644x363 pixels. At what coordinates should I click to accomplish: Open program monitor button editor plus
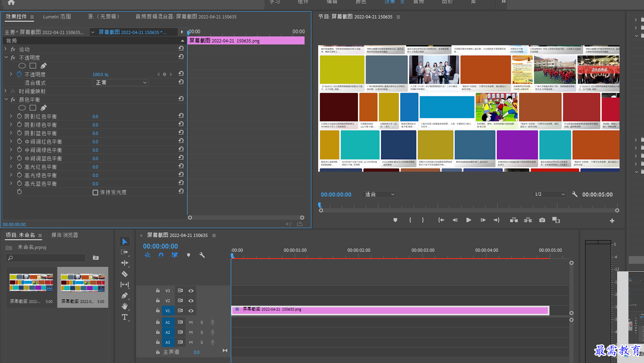[612, 221]
